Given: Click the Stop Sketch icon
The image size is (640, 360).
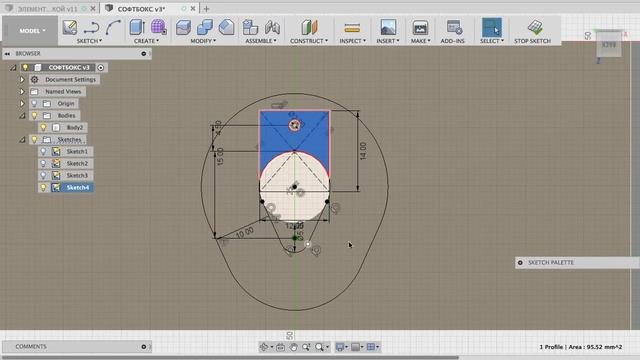Looking at the screenshot, I should [535, 27].
